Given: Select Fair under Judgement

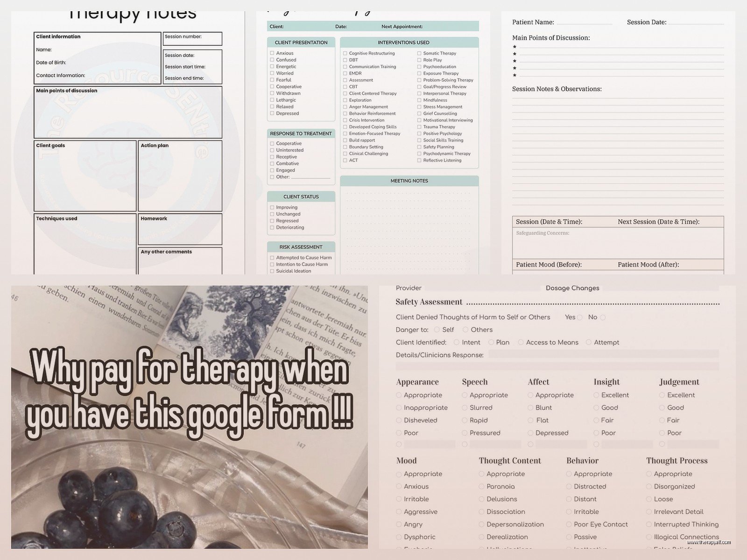Looking at the screenshot, I should pyautogui.click(x=662, y=420).
